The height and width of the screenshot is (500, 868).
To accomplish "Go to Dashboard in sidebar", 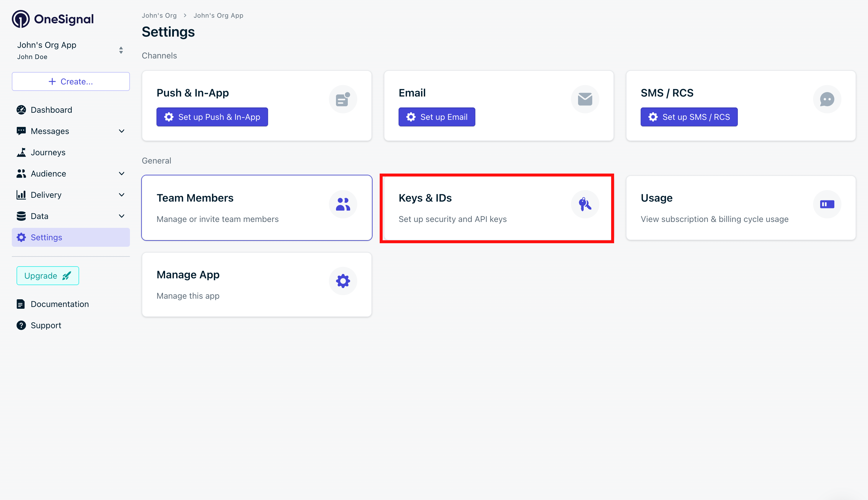I will (51, 110).
